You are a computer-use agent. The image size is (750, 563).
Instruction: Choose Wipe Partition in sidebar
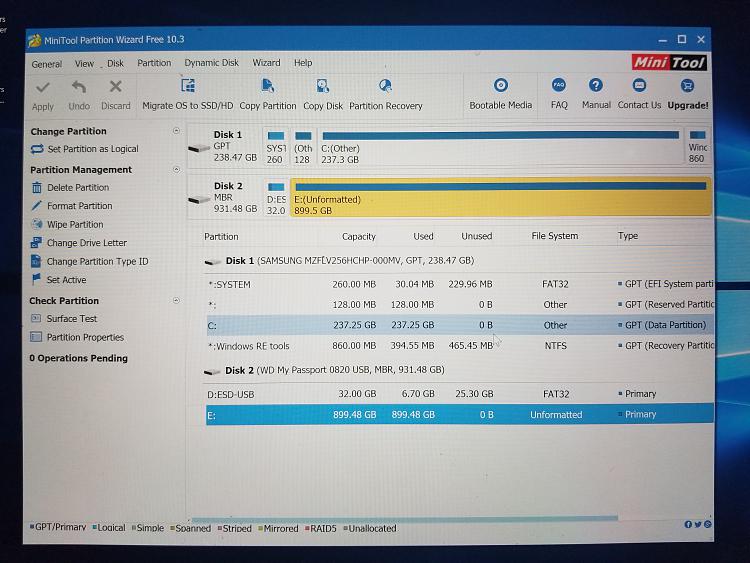click(67, 224)
